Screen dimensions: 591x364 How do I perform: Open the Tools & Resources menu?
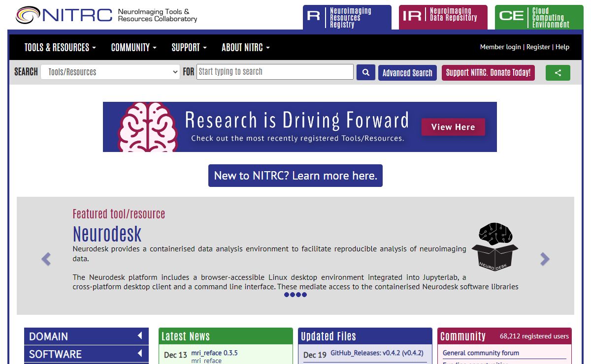pos(60,48)
